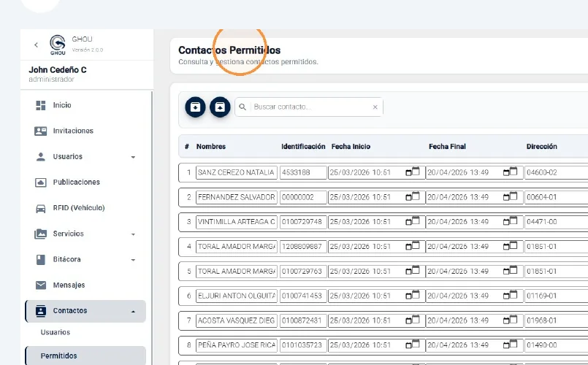Viewport: 588px width, 365px height.
Task: Click address field 01968-01
Action: coord(556,320)
